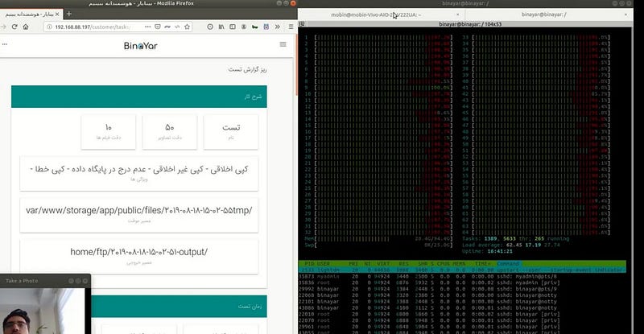Click the home/ftp output path text
The height and width of the screenshot is (334, 644).
pyautogui.click(x=139, y=252)
